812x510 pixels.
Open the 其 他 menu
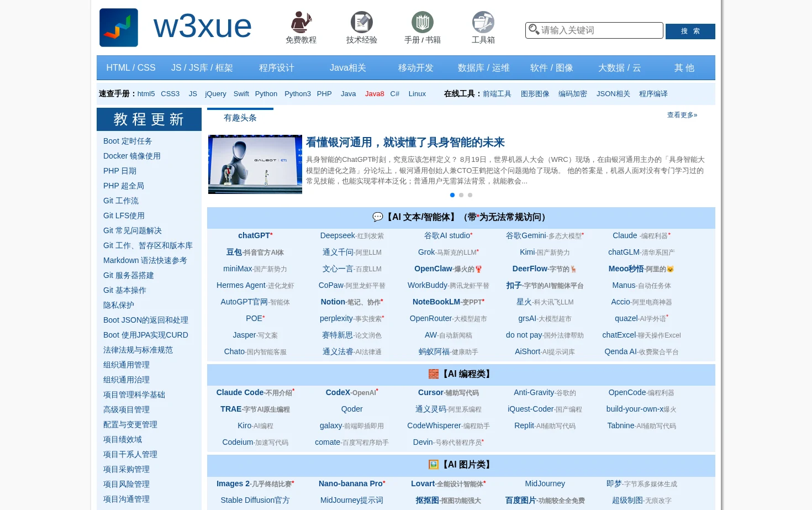tap(684, 68)
